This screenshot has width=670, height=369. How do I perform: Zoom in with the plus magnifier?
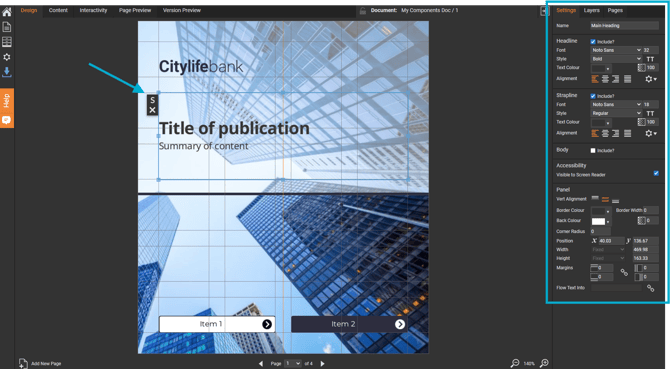[x=544, y=363]
